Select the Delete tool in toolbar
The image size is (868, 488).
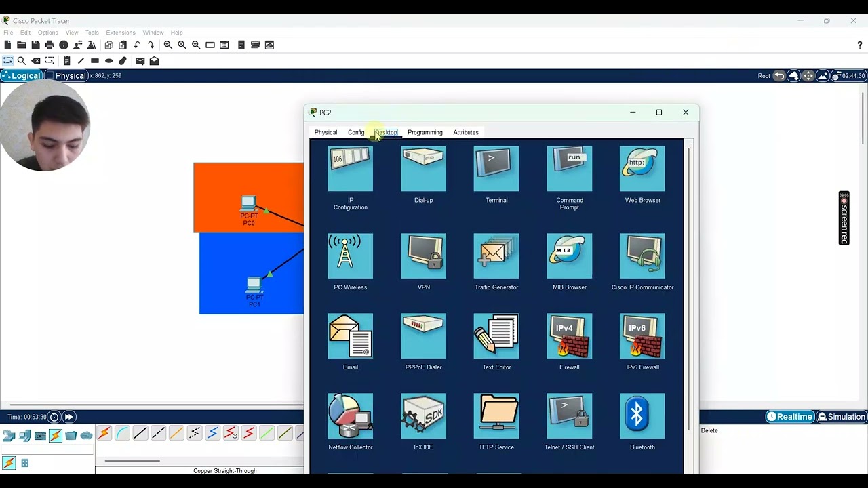[35, 61]
